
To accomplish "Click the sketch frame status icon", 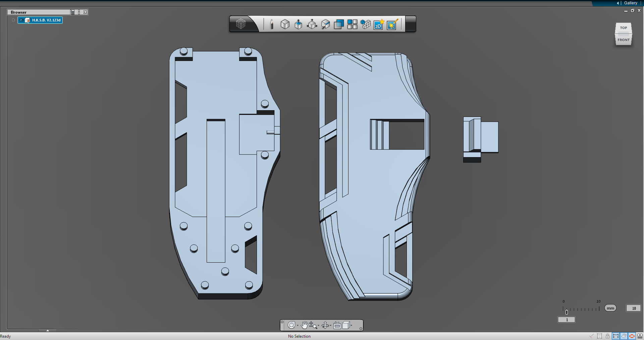I will tap(599, 336).
